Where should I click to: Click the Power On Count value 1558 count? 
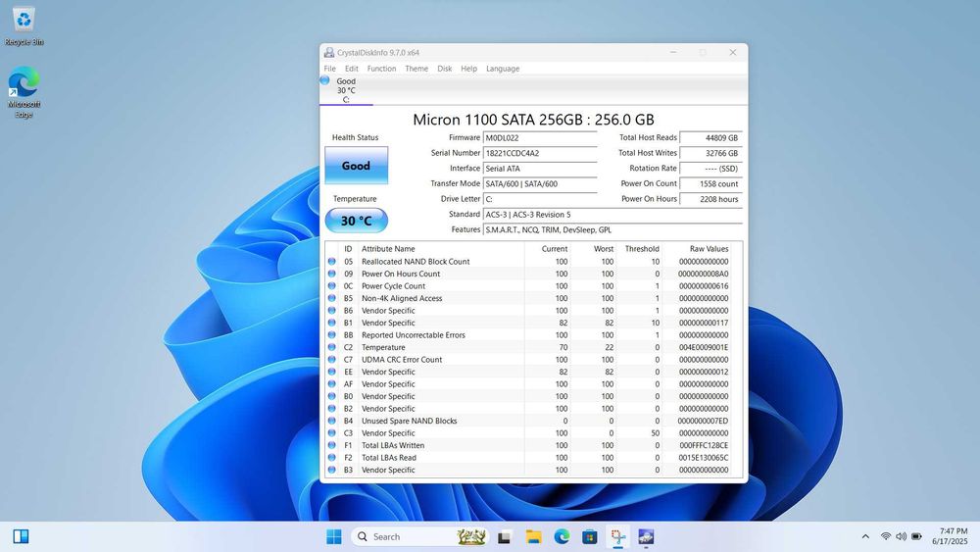(x=710, y=183)
